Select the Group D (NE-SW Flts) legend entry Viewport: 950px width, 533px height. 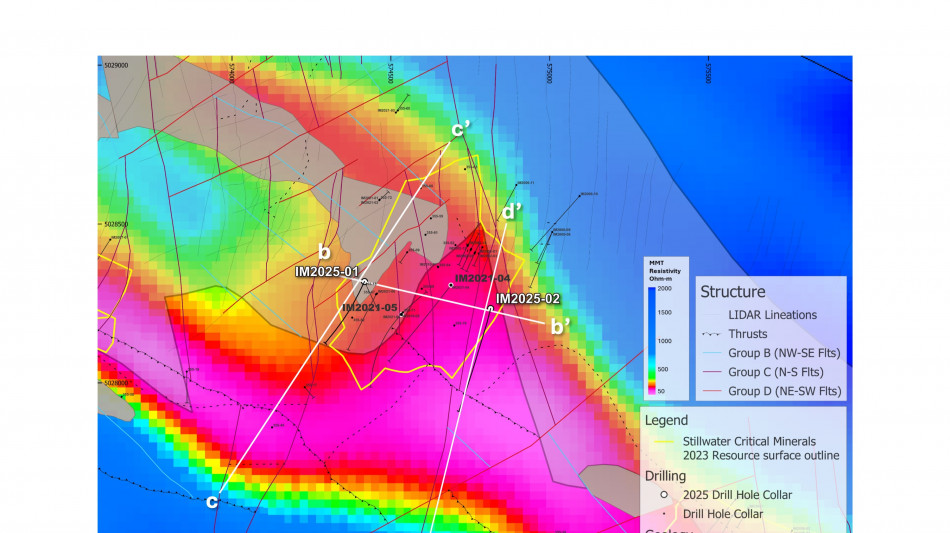coord(786,391)
